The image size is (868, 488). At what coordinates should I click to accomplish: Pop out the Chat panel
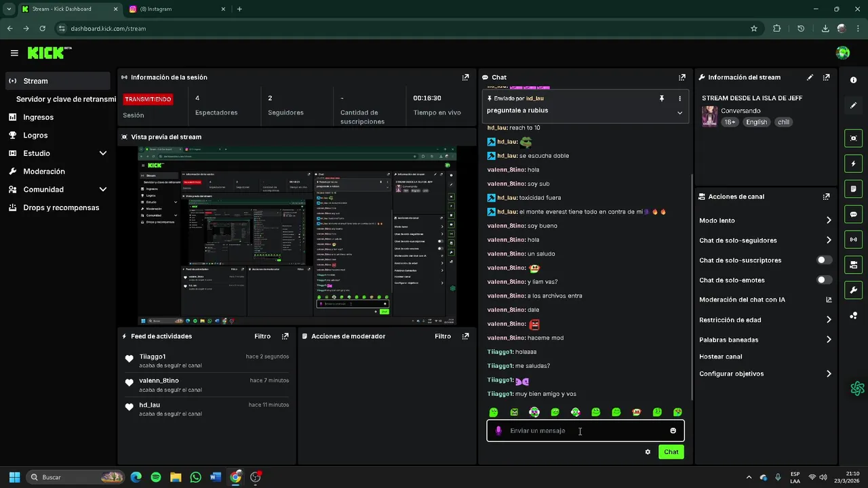(682, 77)
